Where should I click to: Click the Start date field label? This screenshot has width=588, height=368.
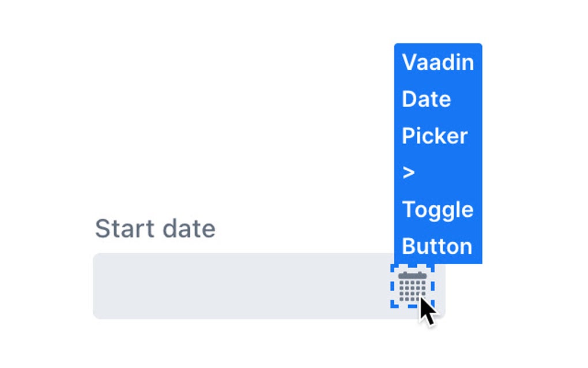(x=156, y=228)
